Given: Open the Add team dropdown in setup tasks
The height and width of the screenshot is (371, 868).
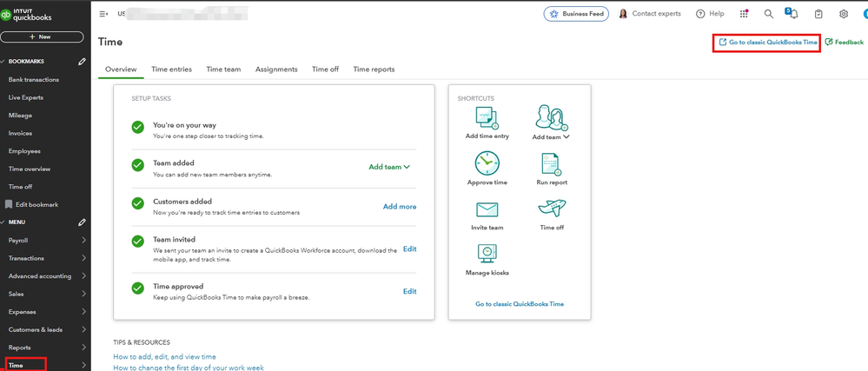Looking at the screenshot, I should pyautogui.click(x=389, y=167).
